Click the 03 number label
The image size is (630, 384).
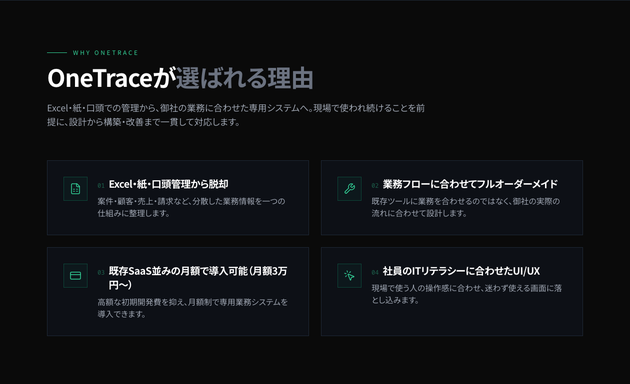coord(101,272)
